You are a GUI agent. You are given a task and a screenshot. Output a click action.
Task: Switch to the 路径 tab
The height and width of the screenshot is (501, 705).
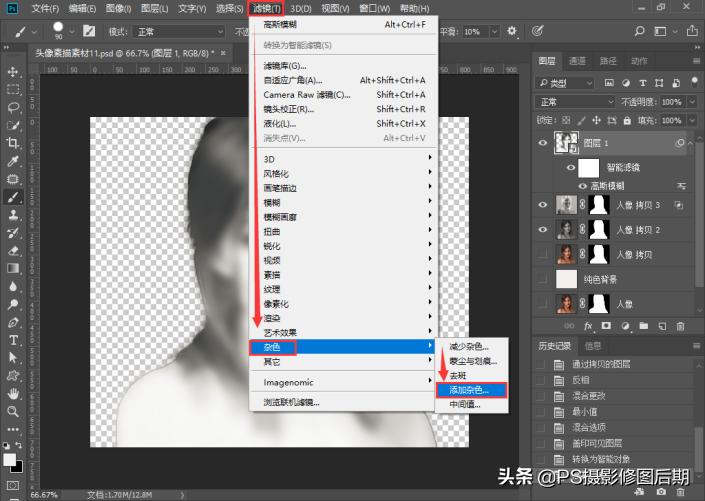coord(608,61)
